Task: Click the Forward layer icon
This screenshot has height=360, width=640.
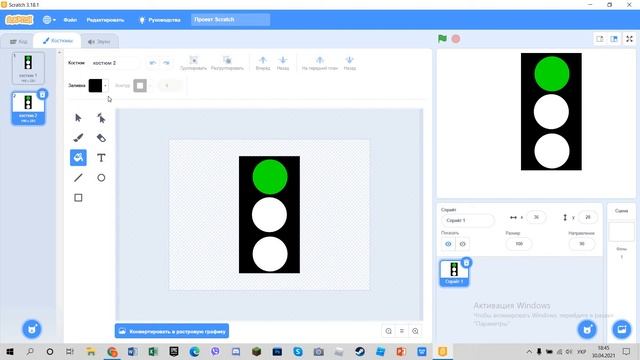Action: coord(263,63)
